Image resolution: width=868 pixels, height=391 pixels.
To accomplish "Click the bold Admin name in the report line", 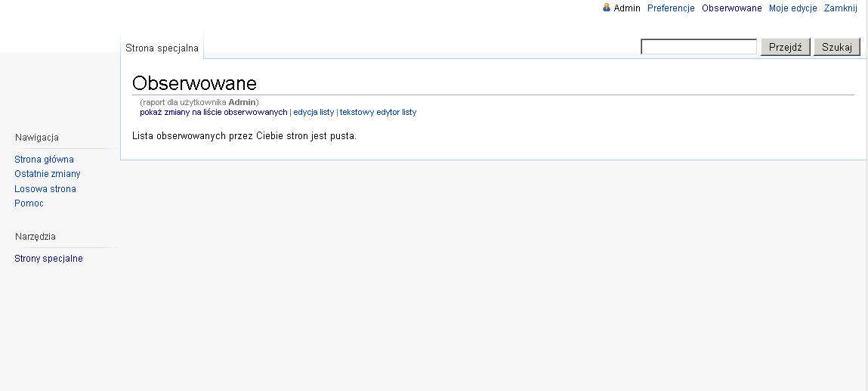I will point(242,102).
